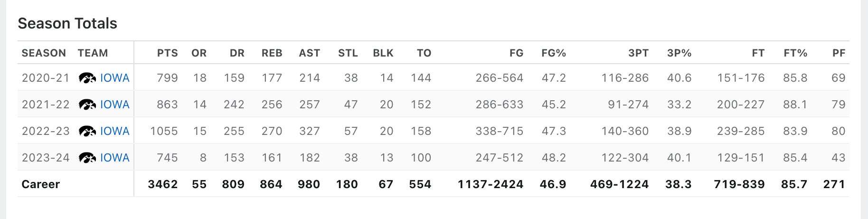The image size is (868, 219).
Task: Click the 1055 points value for 2022-23
Action: pos(164,131)
